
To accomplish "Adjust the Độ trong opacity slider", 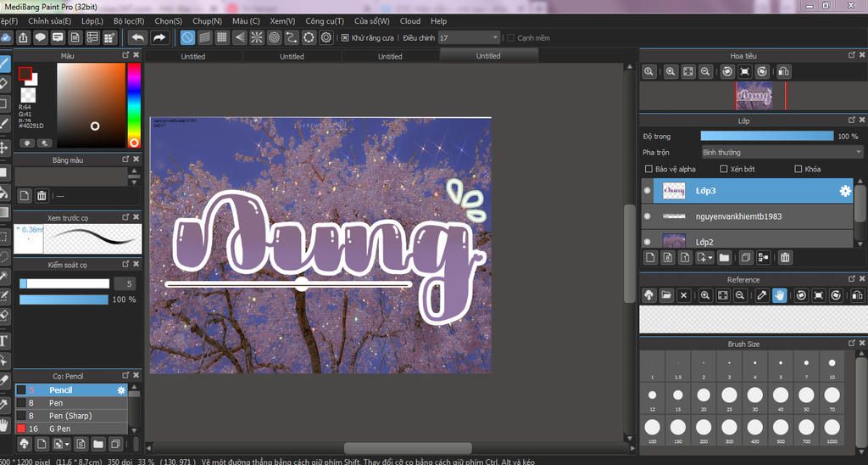I will coord(766,137).
